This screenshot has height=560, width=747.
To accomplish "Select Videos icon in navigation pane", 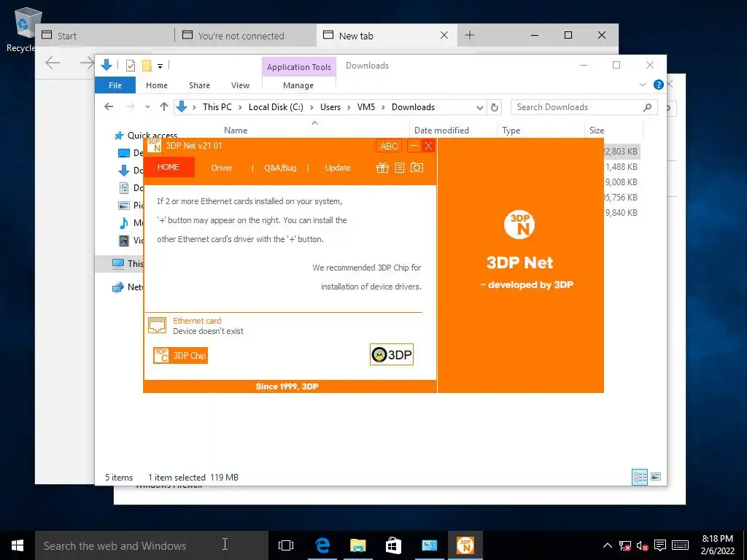I will pyautogui.click(x=124, y=241).
